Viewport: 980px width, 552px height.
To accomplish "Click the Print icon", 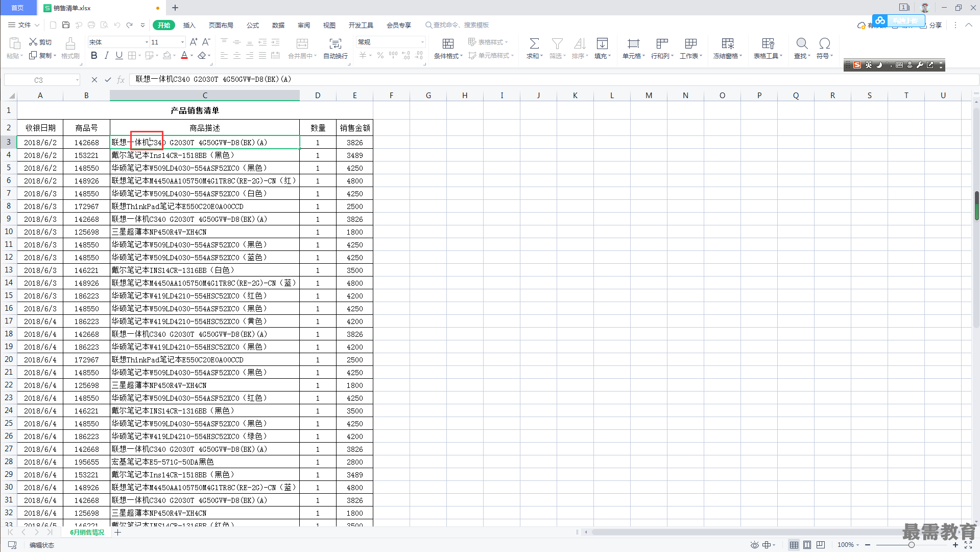I will click(91, 25).
